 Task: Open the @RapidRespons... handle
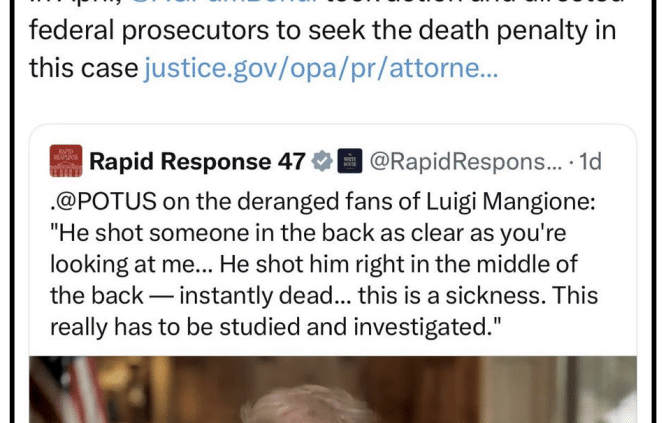[x=466, y=162]
